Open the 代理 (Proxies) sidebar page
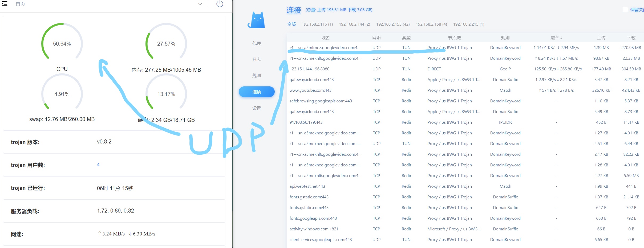The image size is (644, 248). (x=256, y=43)
